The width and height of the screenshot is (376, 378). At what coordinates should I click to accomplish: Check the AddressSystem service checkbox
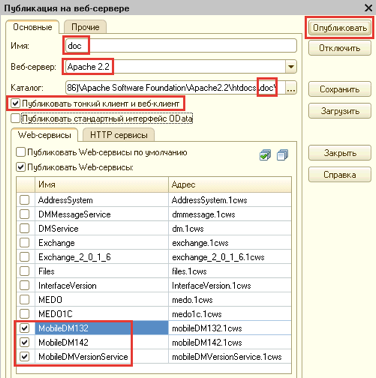[25, 200]
